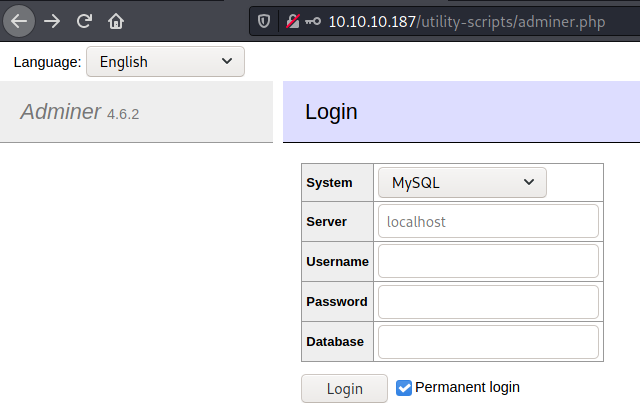Select the Password input field
This screenshot has height=413, width=640.
pos(488,301)
